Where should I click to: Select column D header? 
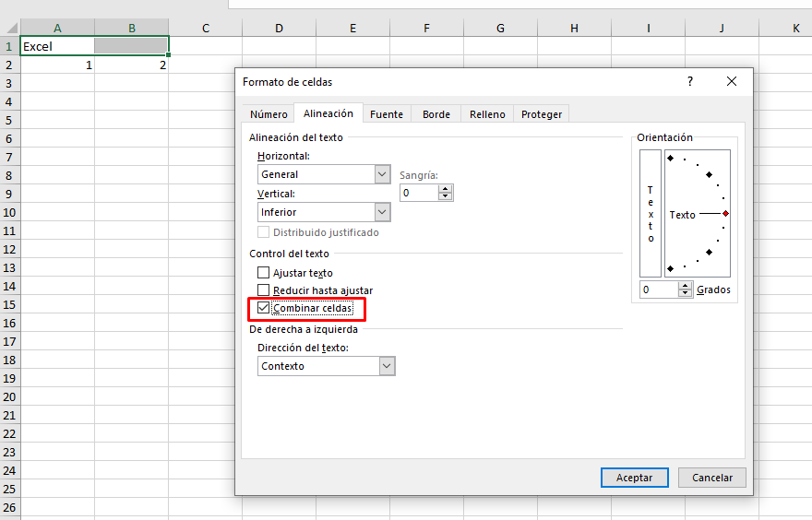(x=279, y=28)
